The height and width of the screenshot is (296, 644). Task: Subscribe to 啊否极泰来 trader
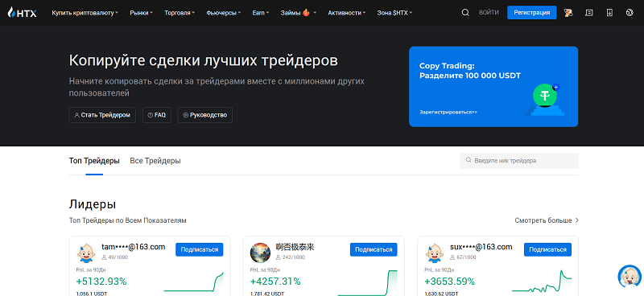pyautogui.click(x=374, y=249)
